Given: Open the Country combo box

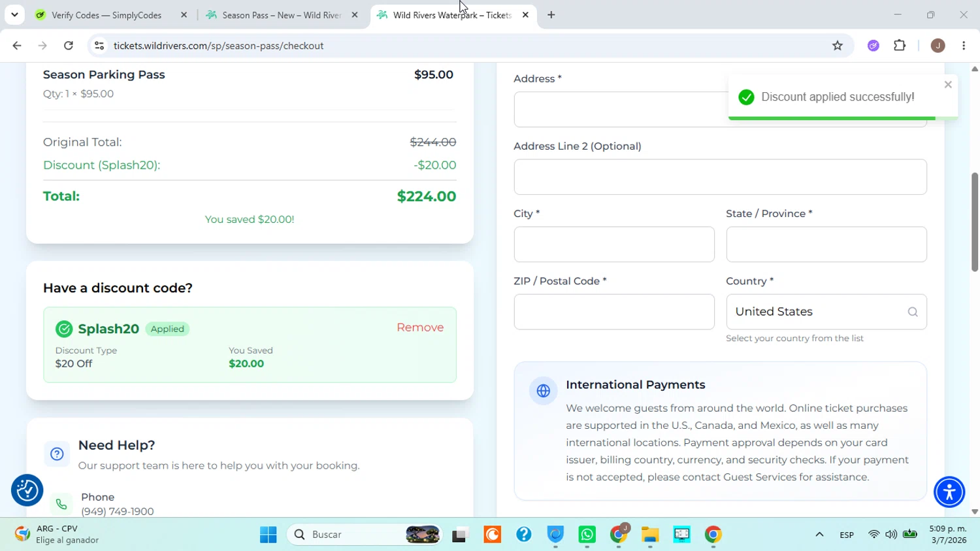Looking at the screenshot, I should 826,312.
